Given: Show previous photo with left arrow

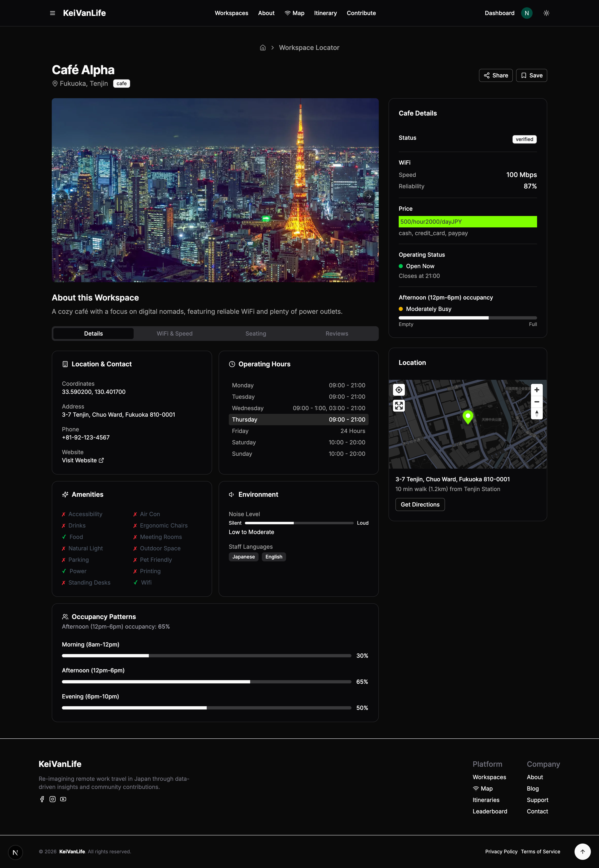Looking at the screenshot, I should pyautogui.click(x=61, y=196).
